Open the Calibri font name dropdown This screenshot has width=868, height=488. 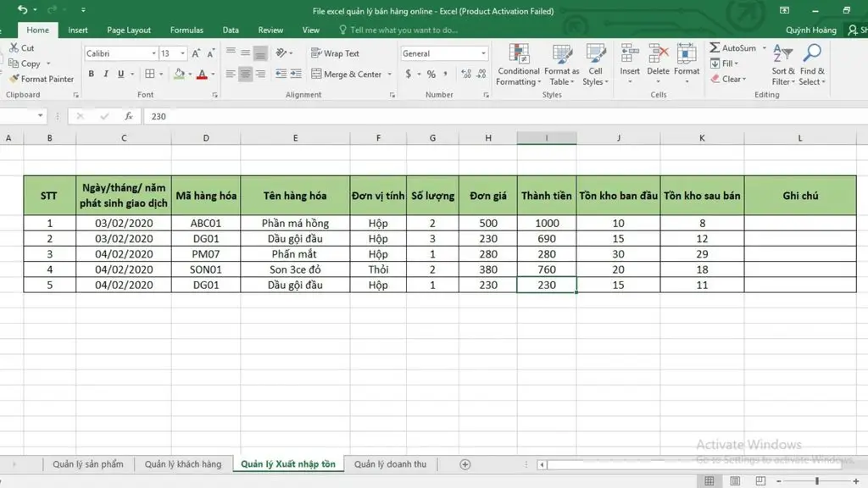pyautogui.click(x=154, y=53)
